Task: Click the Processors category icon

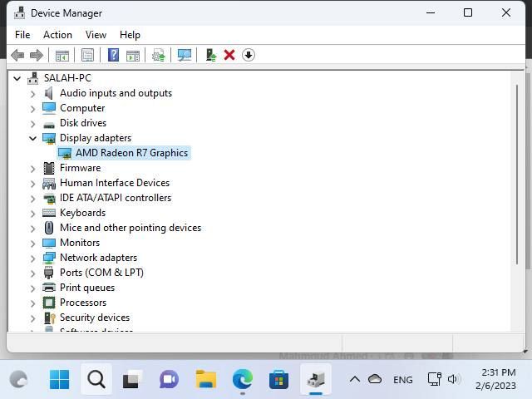Action: click(x=49, y=303)
